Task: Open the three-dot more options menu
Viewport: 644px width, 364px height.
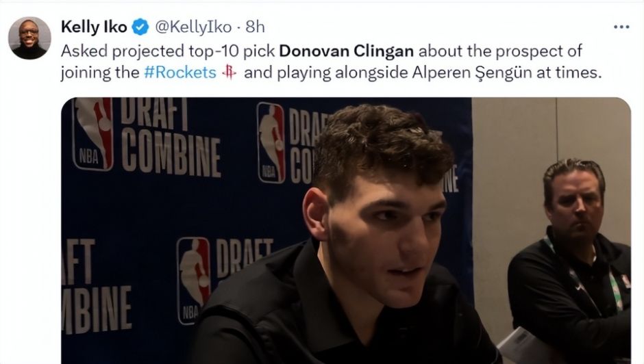Action: [x=621, y=27]
